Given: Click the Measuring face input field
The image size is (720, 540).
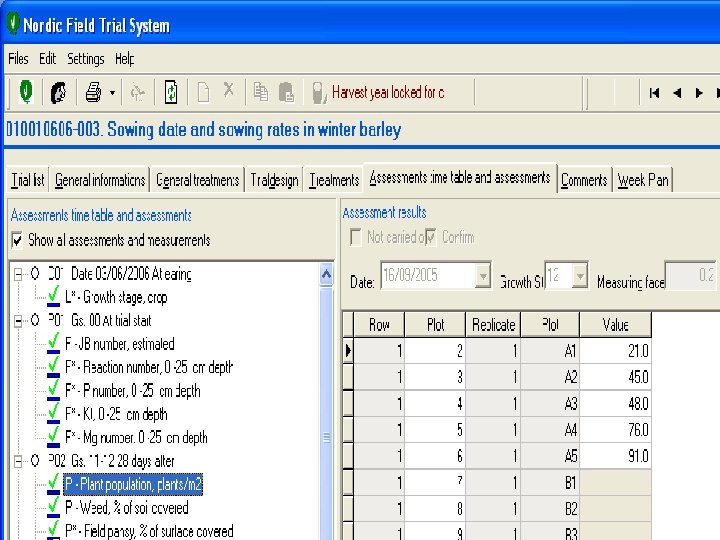Looking at the screenshot, I should coord(691,276).
